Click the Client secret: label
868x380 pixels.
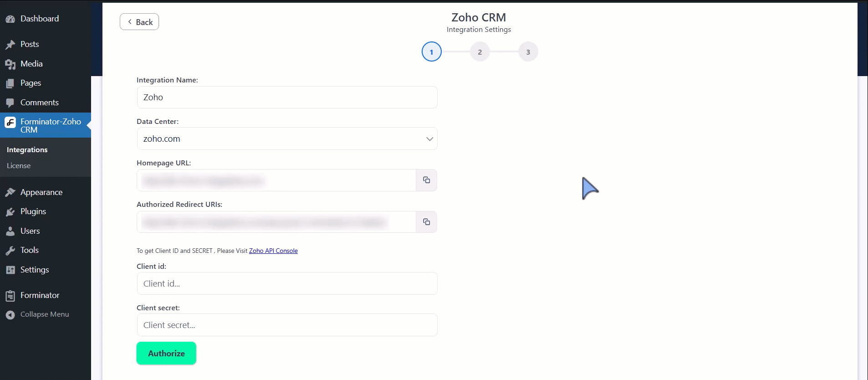pyautogui.click(x=158, y=308)
